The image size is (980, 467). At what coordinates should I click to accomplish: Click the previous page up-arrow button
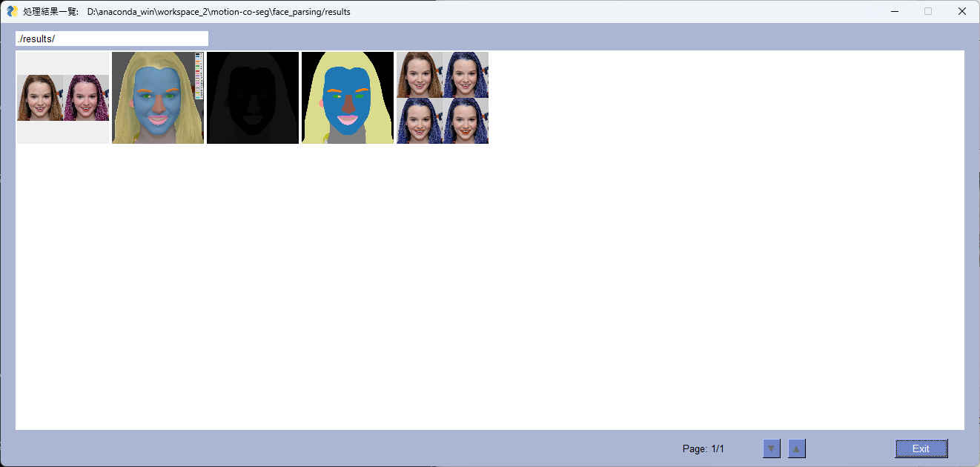[796, 448]
